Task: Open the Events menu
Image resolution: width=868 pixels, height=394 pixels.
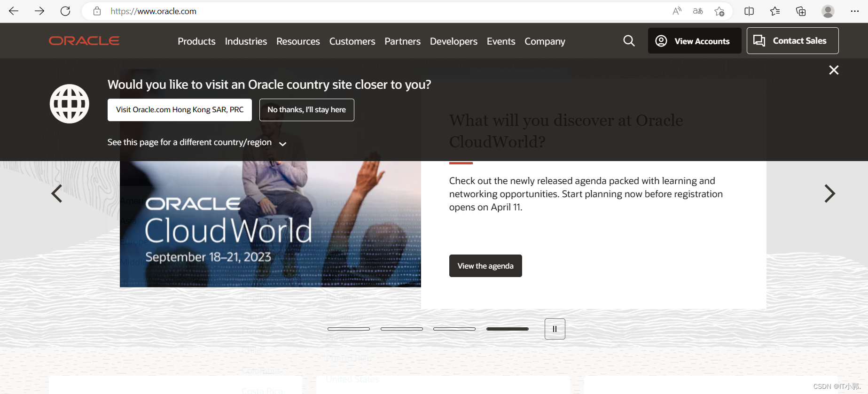Action: (x=501, y=41)
